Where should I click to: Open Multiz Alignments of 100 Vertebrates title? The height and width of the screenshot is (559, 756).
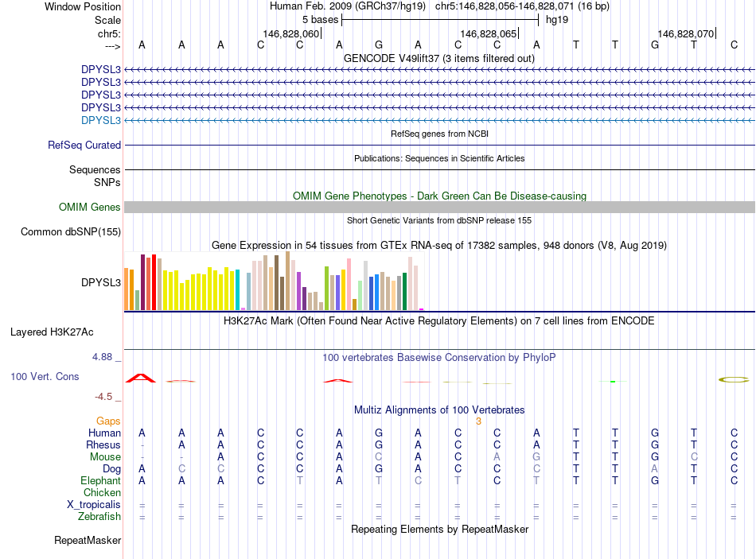coord(439,410)
